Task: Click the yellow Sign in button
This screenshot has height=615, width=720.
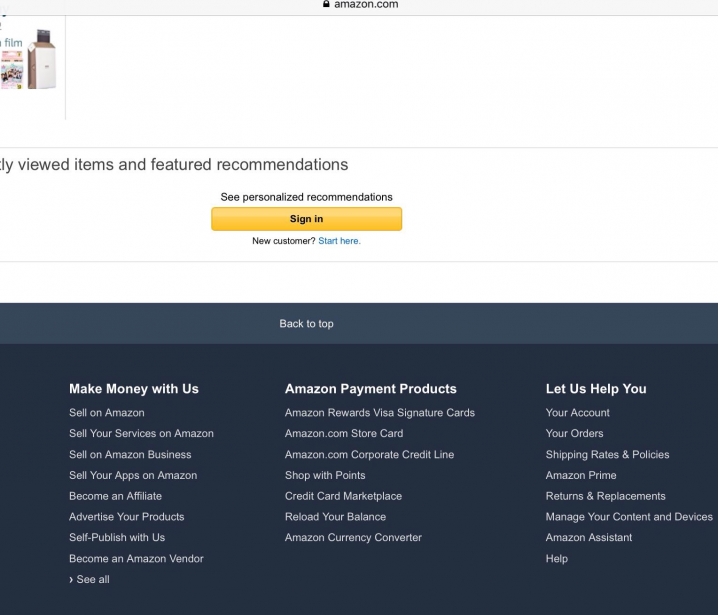Action: click(x=306, y=219)
